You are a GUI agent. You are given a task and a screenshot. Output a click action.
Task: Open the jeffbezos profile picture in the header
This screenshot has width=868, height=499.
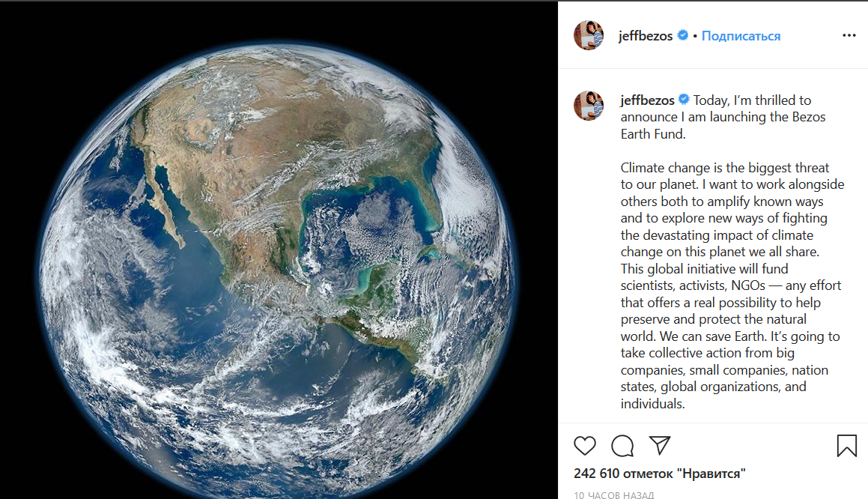(588, 35)
